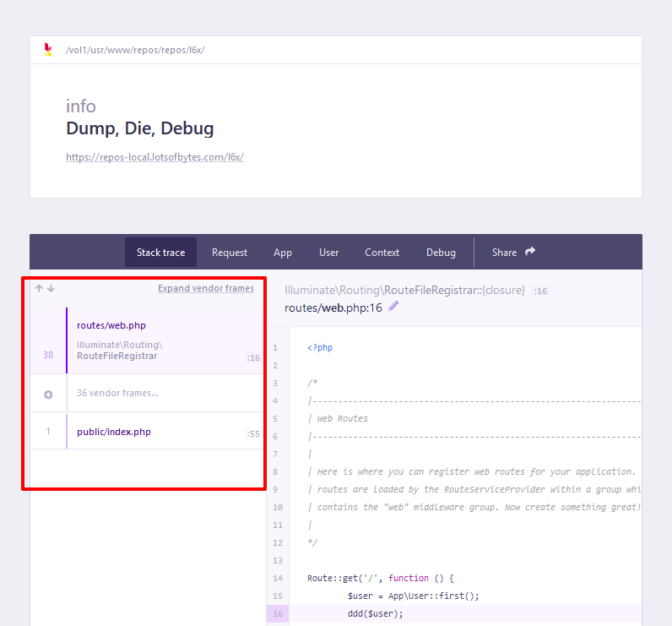Screen dimensions: 672x626
Task: Click the Share arrow icon
Action: [530, 252]
